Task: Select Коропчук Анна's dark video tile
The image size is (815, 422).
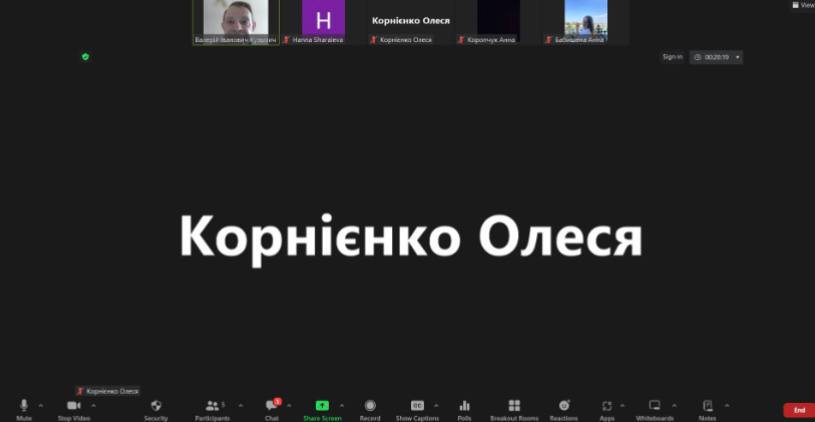Action: pos(498,22)
